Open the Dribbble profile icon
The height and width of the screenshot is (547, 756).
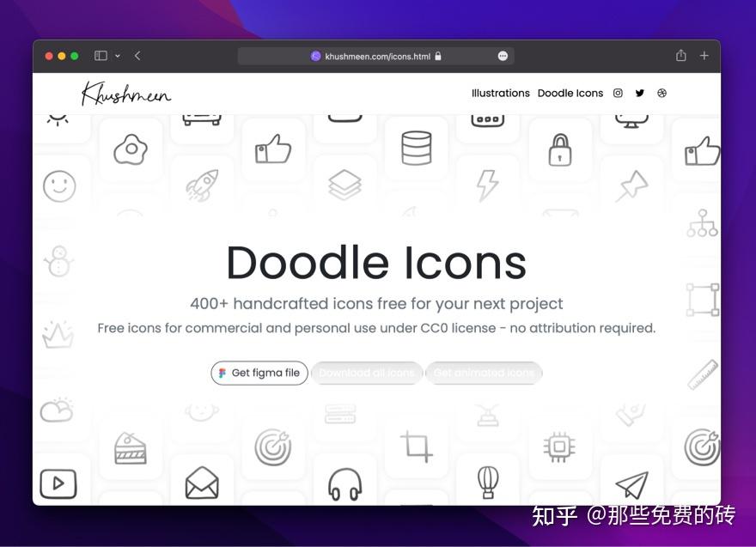coord(662,93)
